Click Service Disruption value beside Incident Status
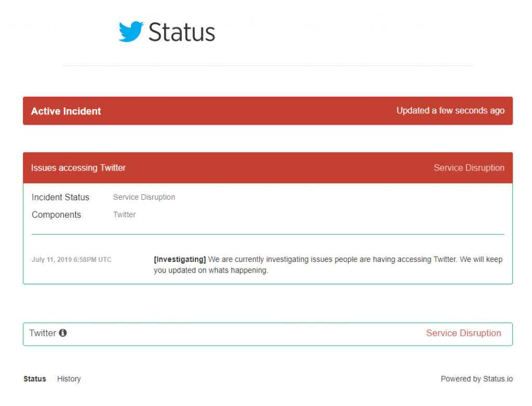 tap(144, 197)
